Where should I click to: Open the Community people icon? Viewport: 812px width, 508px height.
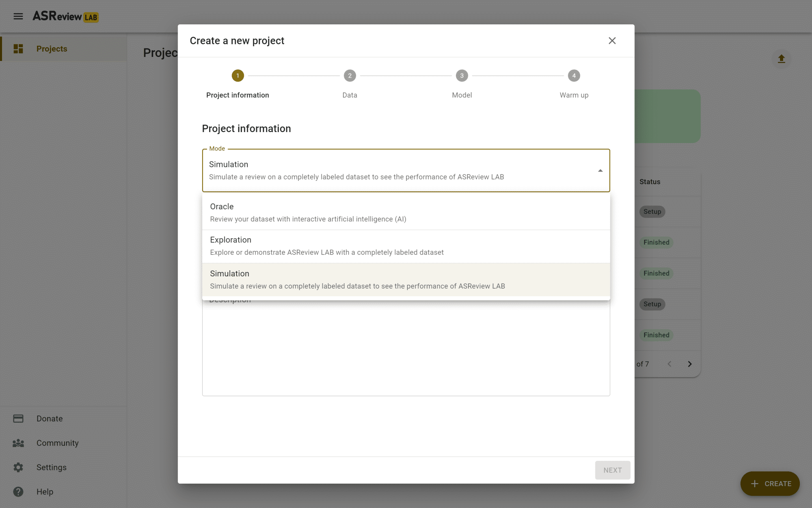click(18, 443)
